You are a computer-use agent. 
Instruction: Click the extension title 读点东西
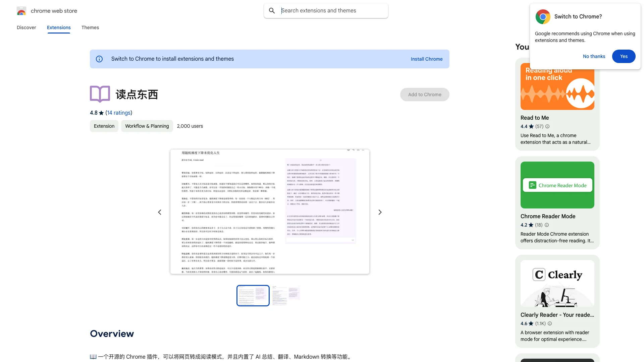[x=137, y=95]
